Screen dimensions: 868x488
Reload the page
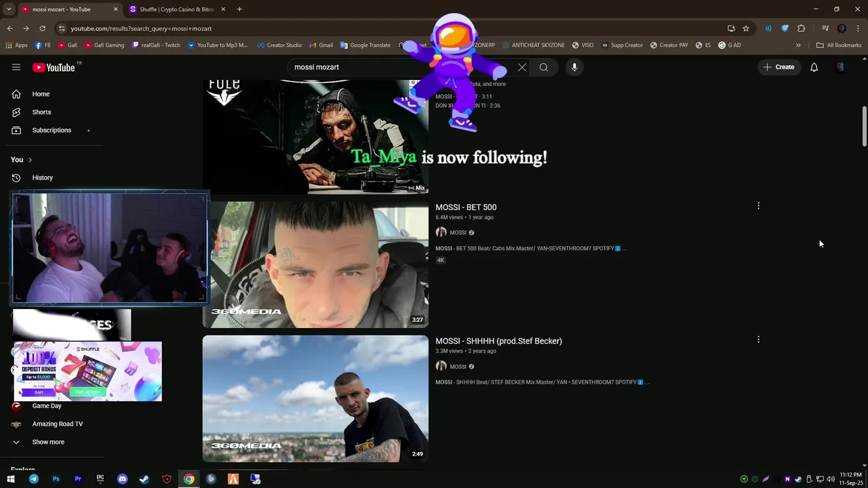click(x=42, y=28)
